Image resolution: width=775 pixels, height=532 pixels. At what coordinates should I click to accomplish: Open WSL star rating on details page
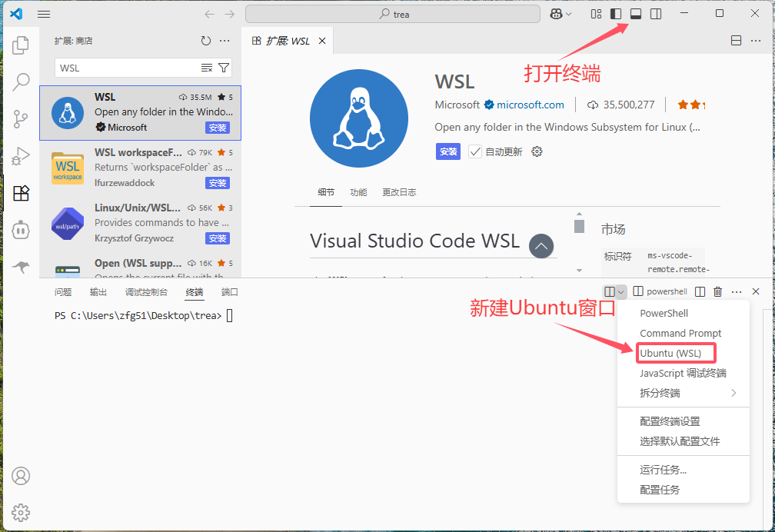point(691,105)
